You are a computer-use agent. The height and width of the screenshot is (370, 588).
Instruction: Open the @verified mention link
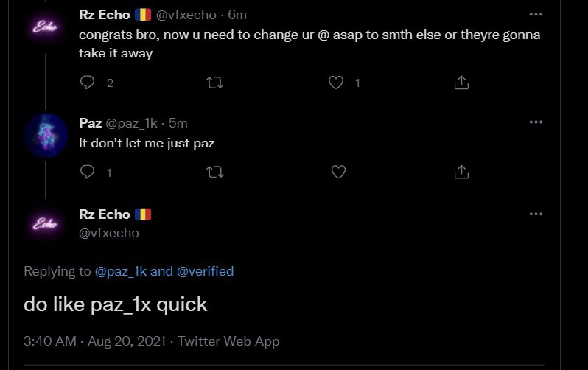pyautogui.click(x=205, y=271)
